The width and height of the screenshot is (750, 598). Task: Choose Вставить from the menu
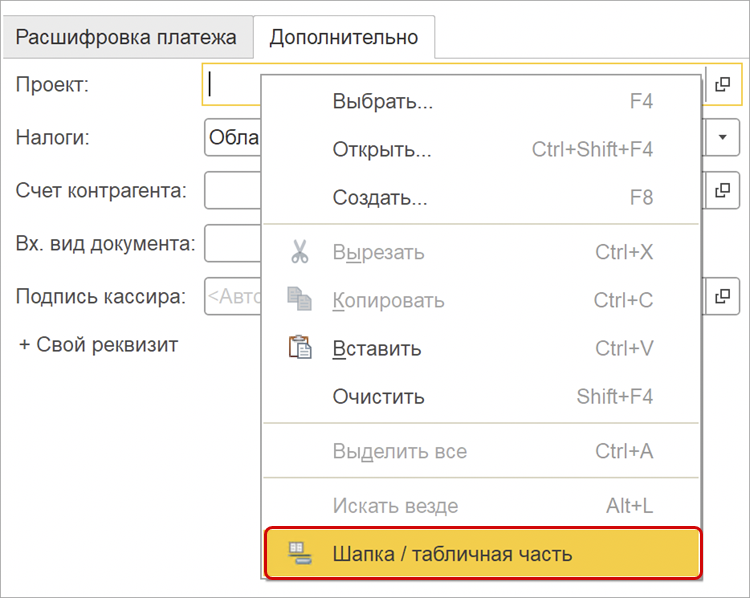(x=377, y=349)
